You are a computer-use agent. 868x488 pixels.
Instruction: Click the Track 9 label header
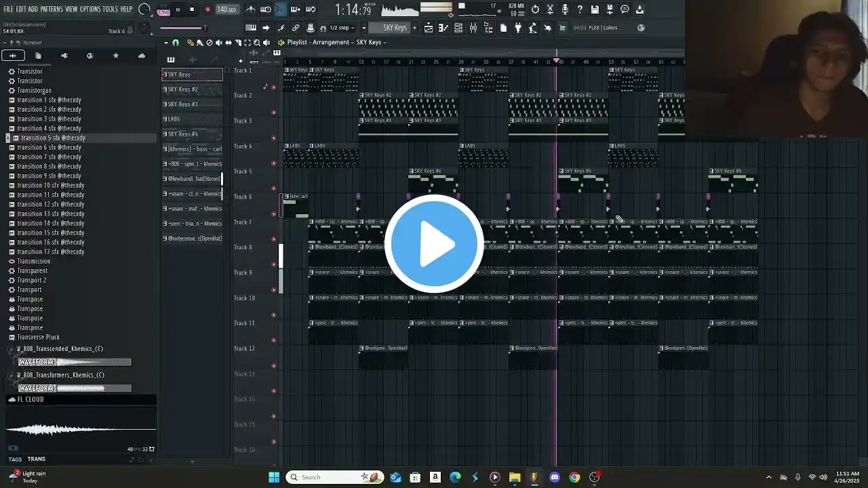[x=243, y=272]
